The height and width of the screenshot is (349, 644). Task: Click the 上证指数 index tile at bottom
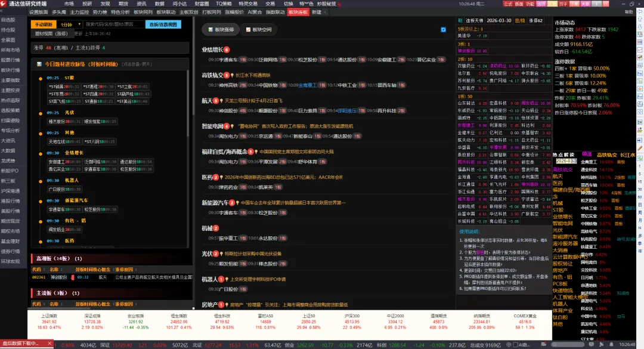pos(49,322)
